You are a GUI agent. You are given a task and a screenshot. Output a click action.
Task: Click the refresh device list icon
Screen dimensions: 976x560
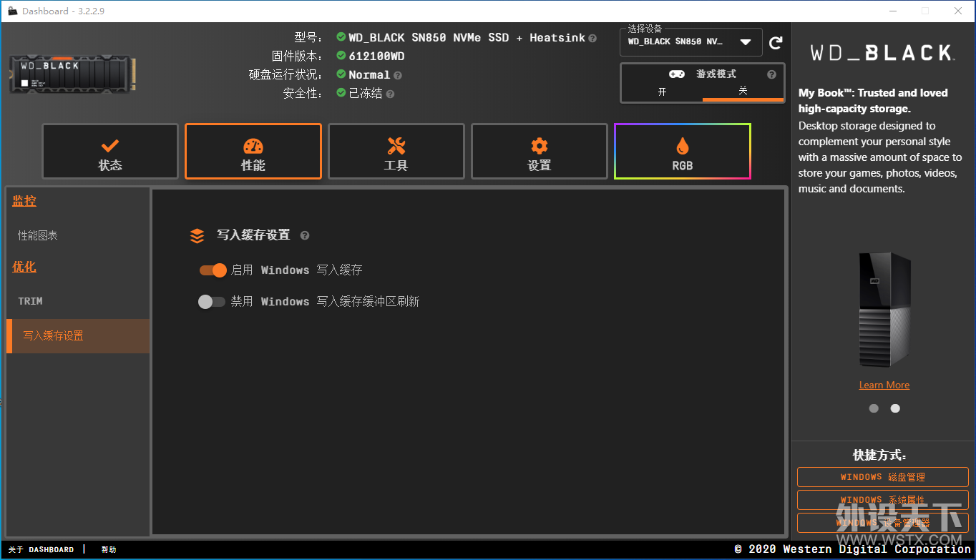[776, 43]
